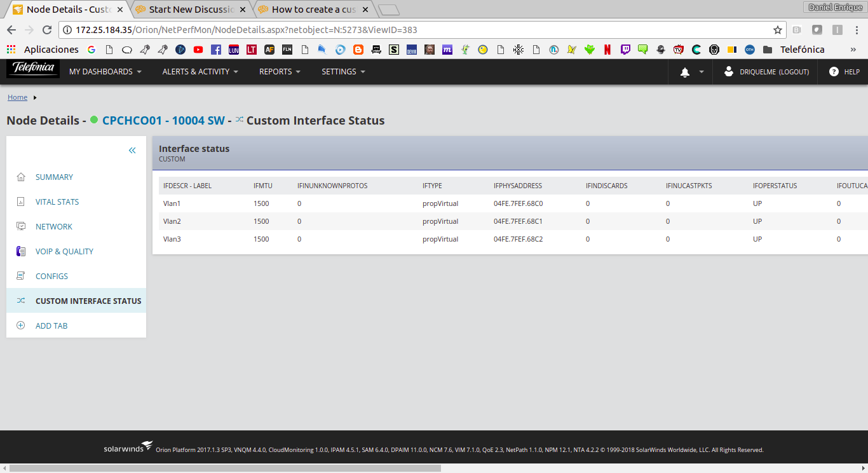Open the Summary tab
Viewport: 868px width, 473px height.
pyautogui.click(x=54, y=177)
